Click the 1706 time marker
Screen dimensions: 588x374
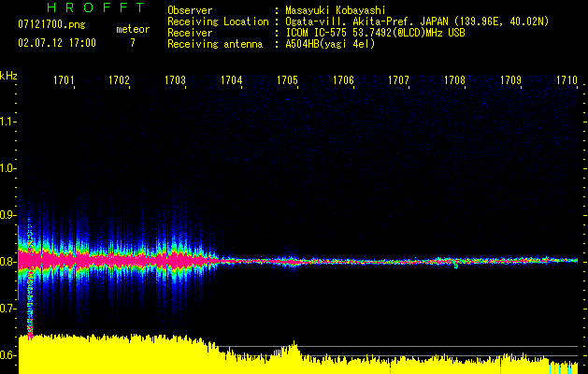[x=343, y=80]
